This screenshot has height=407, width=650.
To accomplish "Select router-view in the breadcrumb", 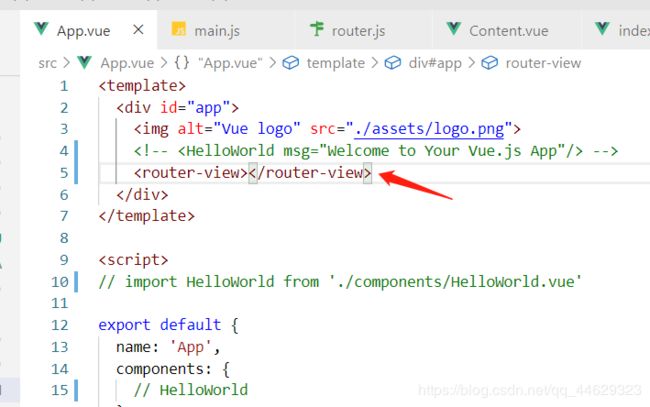I will pos(543,63).
